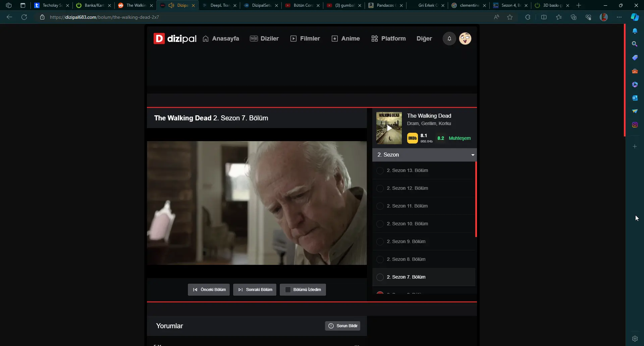644x346 pixels.
Task: Add this page to favorites star
Action: 510,17
